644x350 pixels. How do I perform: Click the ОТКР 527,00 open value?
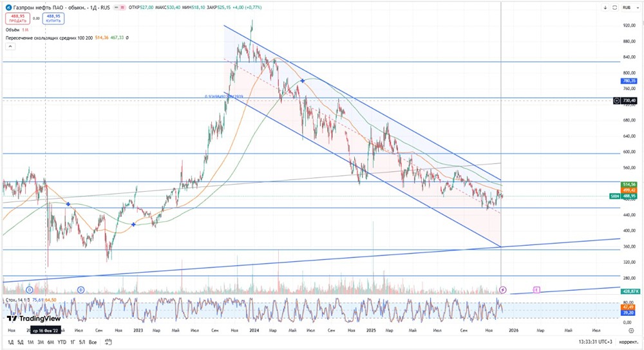click(x=141, y=7)
